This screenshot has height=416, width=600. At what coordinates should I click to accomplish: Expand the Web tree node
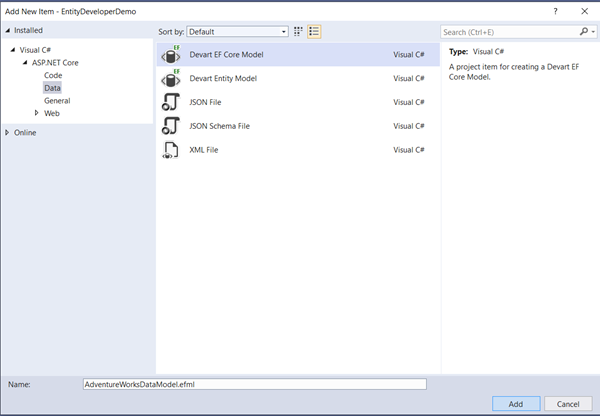(x=37, y=113)
